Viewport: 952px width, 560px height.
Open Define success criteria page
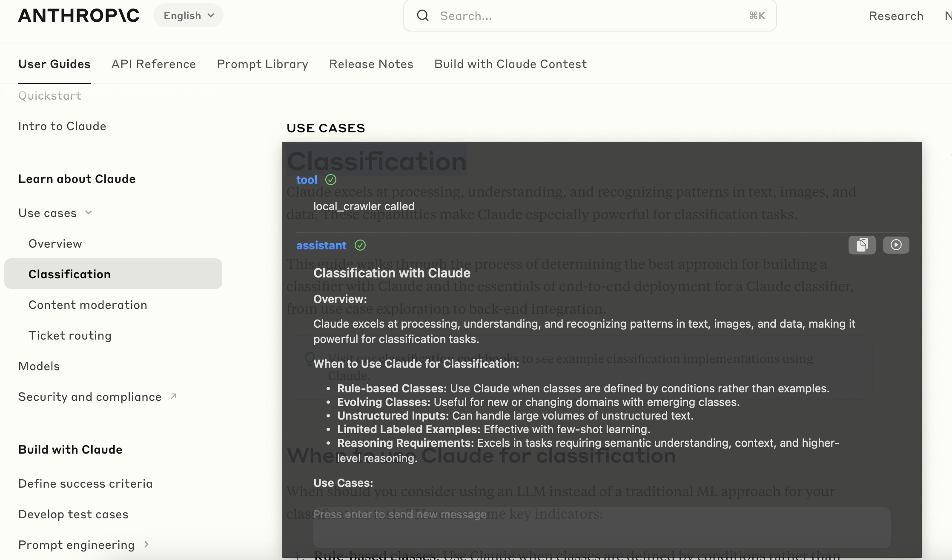[x=85, y=483]
